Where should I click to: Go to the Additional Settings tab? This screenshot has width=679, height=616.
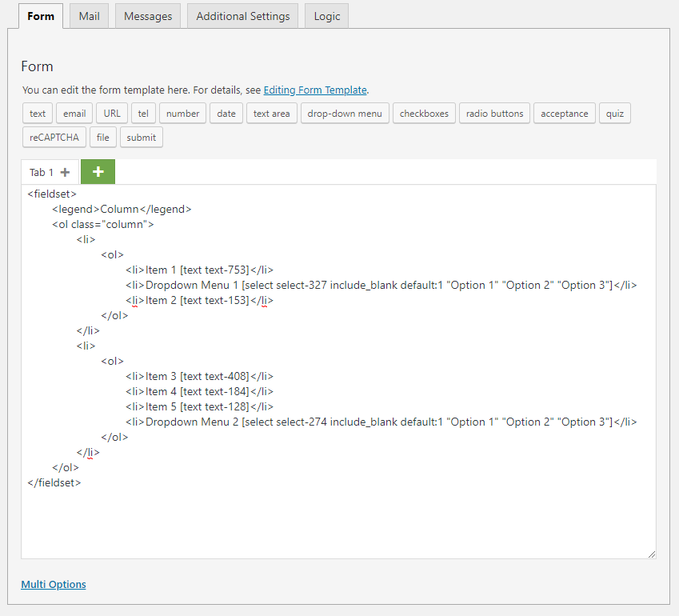coord(243,16)
